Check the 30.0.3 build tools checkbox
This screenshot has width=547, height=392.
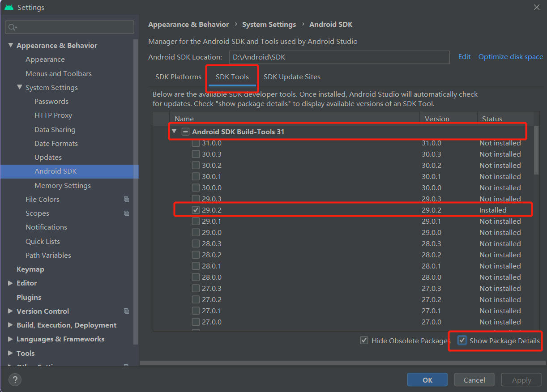click(196, 154)
